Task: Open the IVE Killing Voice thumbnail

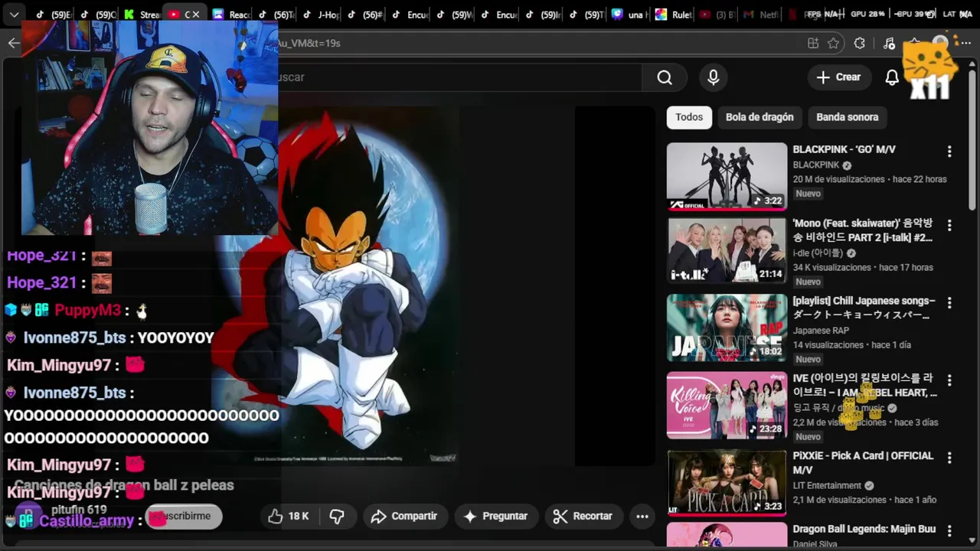Action: point(727,406)
